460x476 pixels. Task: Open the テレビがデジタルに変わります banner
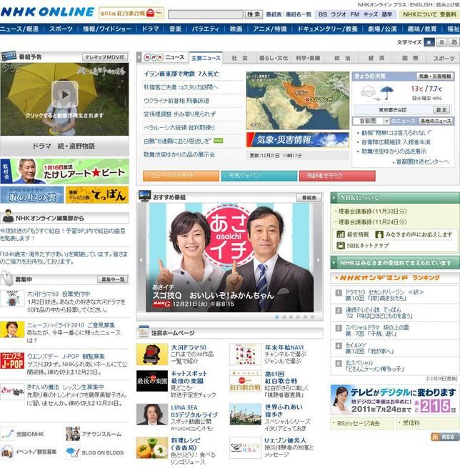pyautogui.click(x=395, y=400)
